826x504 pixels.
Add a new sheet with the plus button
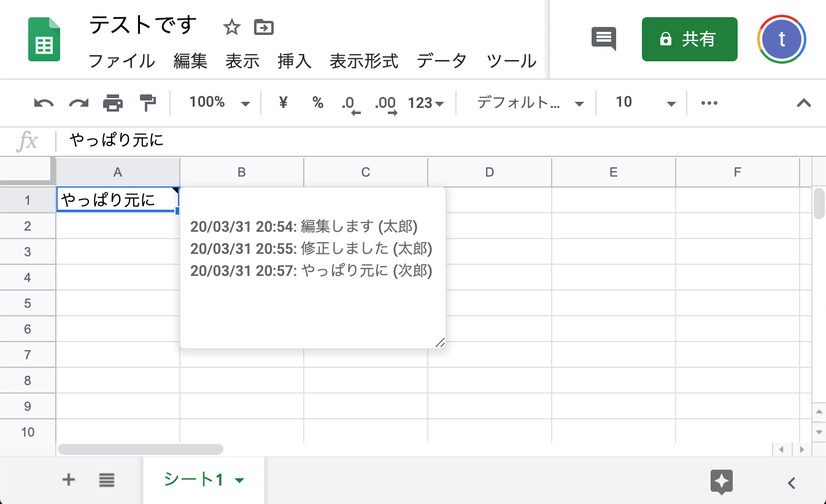click(x=69, y=480)
